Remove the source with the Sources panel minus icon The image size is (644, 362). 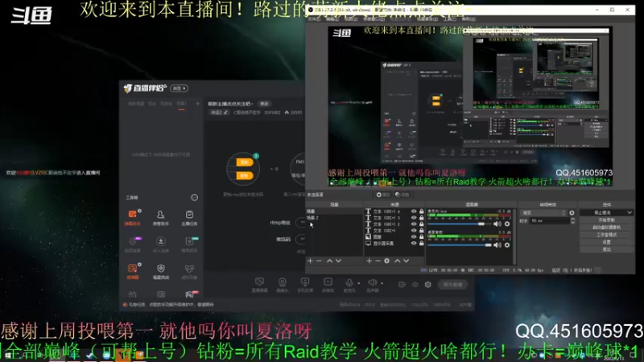[x=378, y=261]
